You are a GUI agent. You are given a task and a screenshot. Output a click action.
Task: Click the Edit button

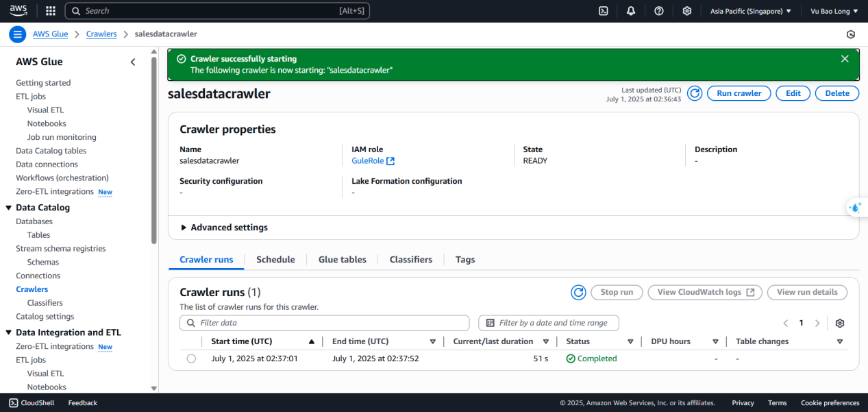coord(793,93)
